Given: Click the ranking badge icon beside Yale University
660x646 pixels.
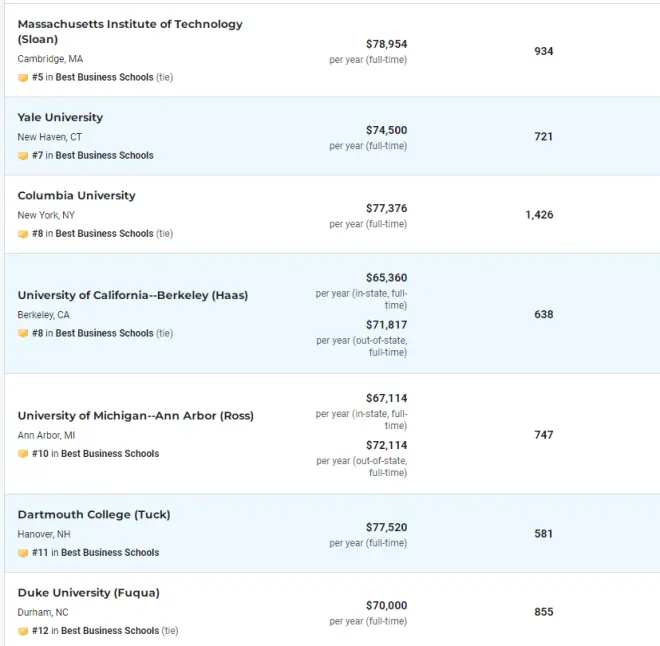Looking at the screenshot, I should (x=23, y=156).
